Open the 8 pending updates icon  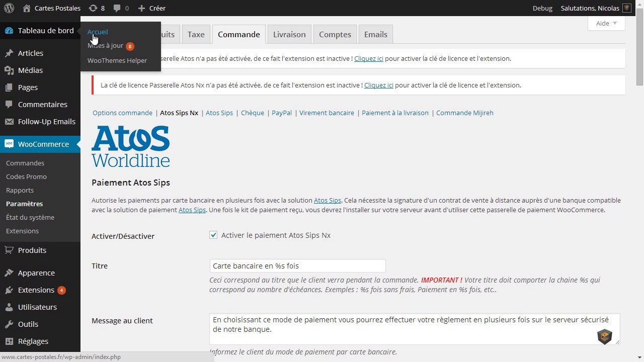(x=93, y=8)
